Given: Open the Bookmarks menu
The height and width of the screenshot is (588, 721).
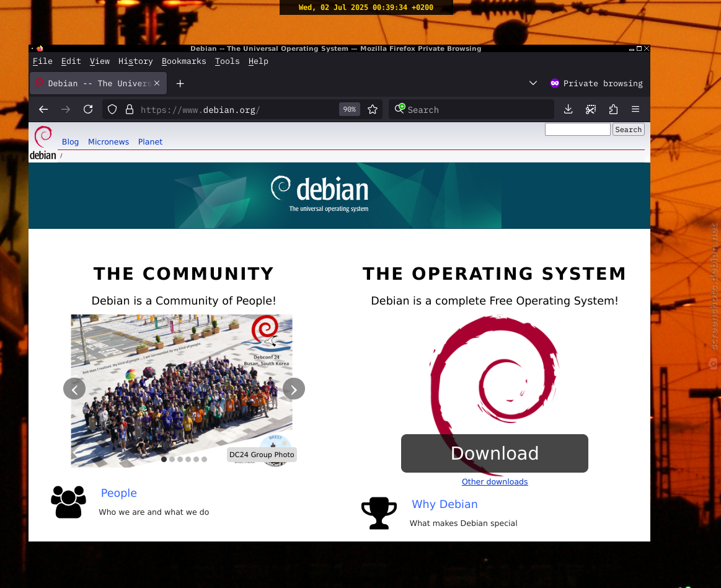Looking at the screenshot, I should click(x=184, y=61).
